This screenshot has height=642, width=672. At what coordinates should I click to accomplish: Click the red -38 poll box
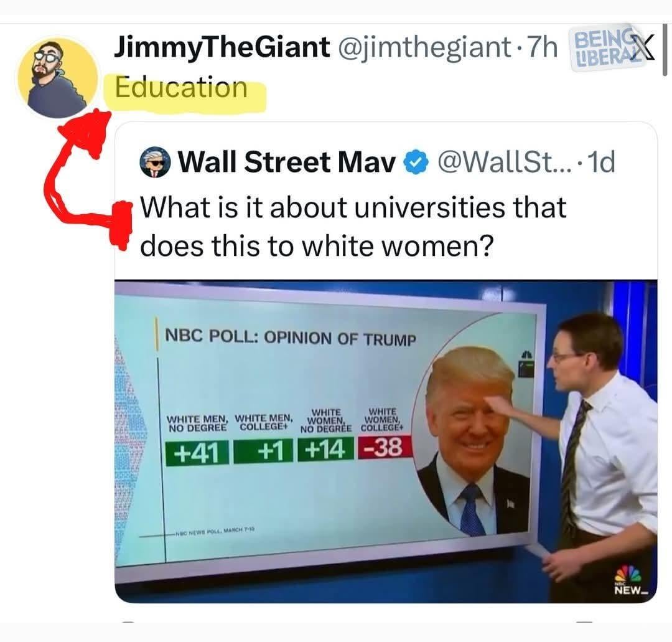pyautogui.click(x=385, y=448)
